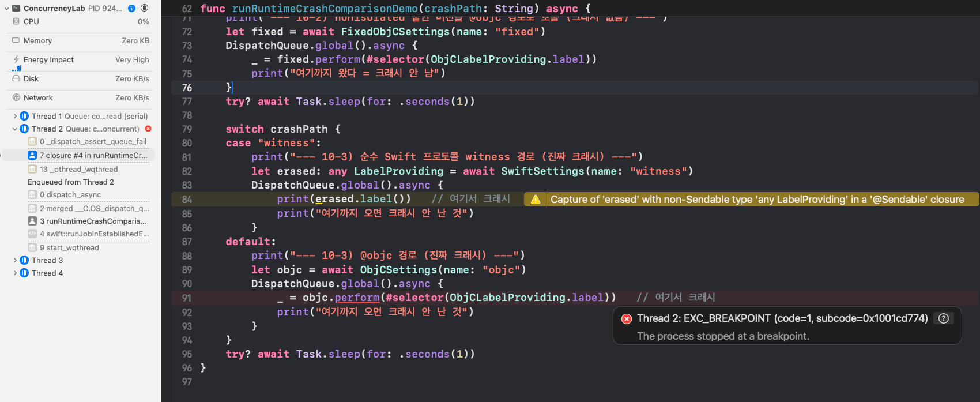
Task: Select frame 3 runRuntimeCrashComparis...
Action: click(x=88, y=221)
